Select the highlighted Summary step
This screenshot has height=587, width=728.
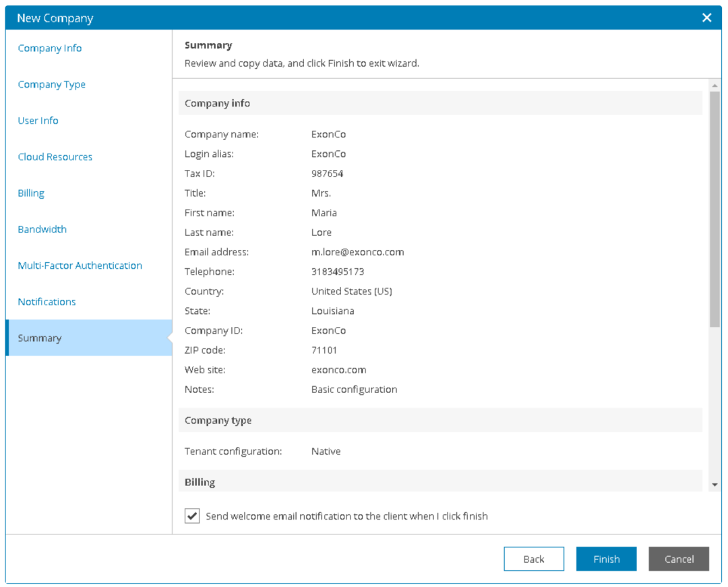coord(40,338)
